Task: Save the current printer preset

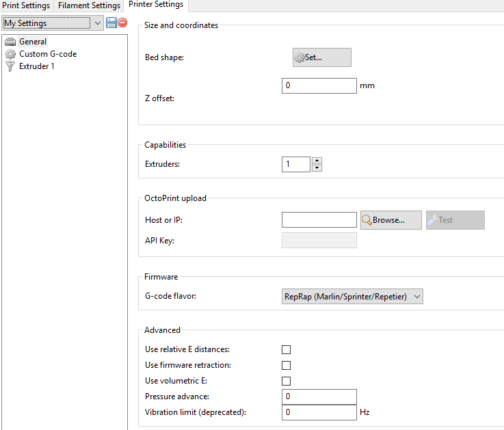Action: [111, 23]
